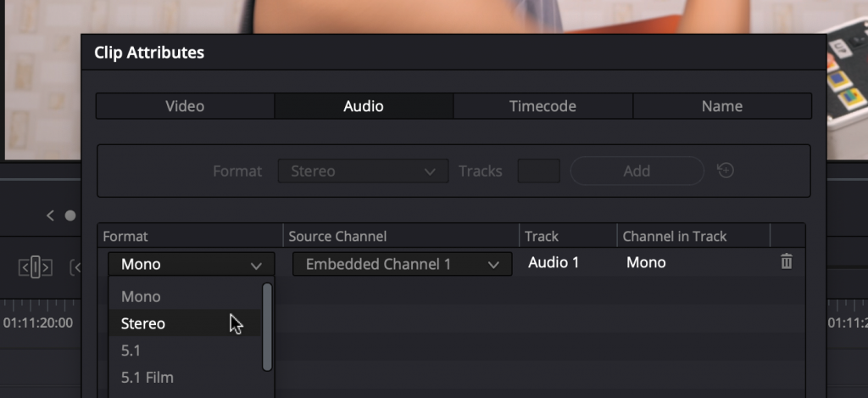Click the reset icon beside the Add button

tap(725, 171)
